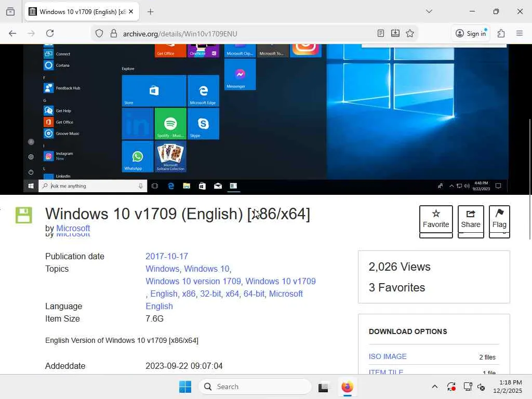Open the English language link
This screenshot has width=532, height=399.
click(159, 306)
